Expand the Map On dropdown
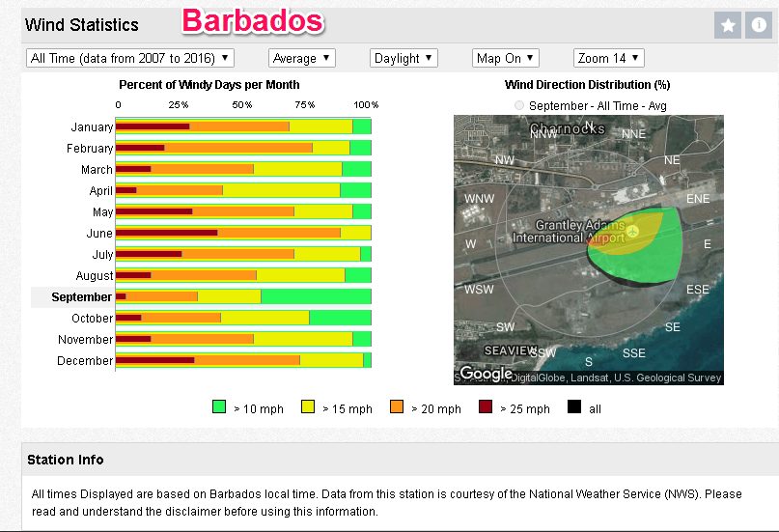The height and width of the screenshot is (532, 779). click(506, 58)
